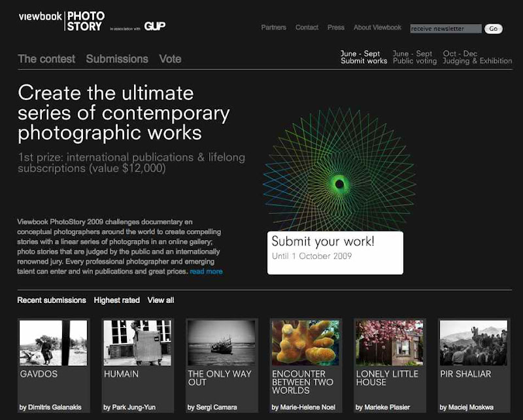Viewport: 523px width, 420px height.
Task: Select June - Sept Submit works phase
Action: (x=364, y=57)
